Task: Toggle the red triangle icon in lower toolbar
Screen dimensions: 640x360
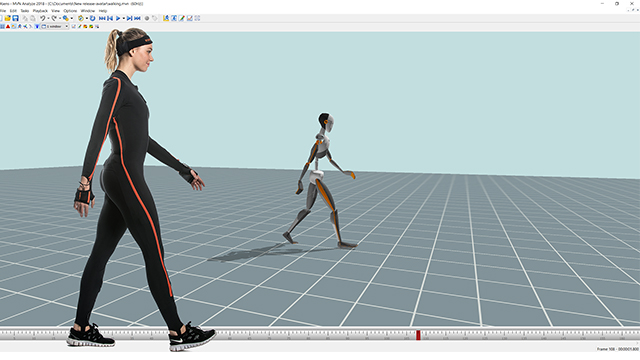Action: 8,27
